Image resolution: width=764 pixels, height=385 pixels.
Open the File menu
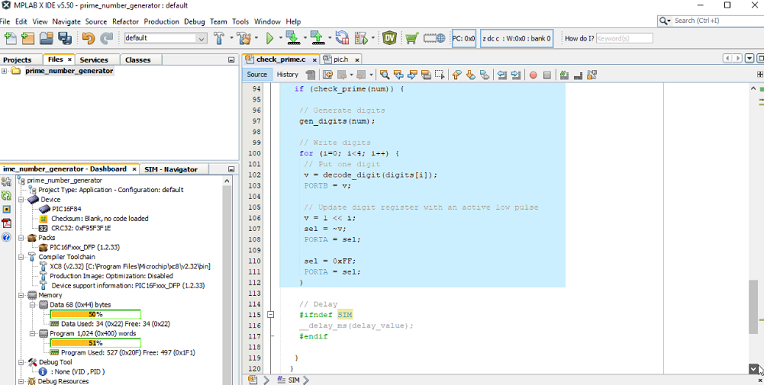(x=5, y=21)
